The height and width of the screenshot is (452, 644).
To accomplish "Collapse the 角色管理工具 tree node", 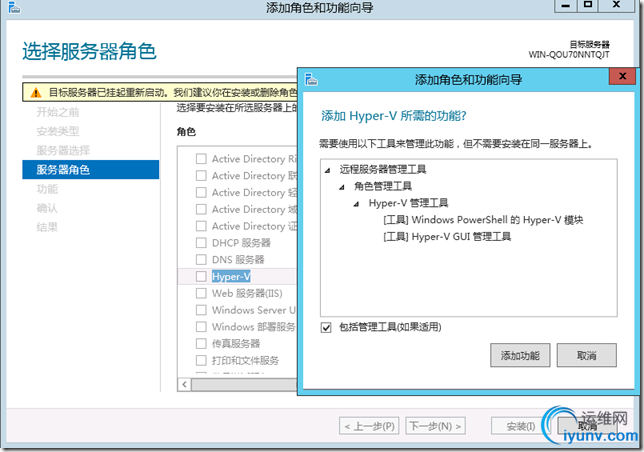I will point(342,187).
